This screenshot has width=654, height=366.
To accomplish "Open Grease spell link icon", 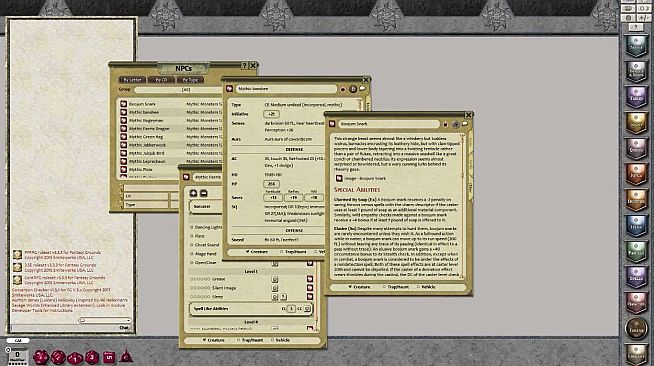I will (310, 279).
